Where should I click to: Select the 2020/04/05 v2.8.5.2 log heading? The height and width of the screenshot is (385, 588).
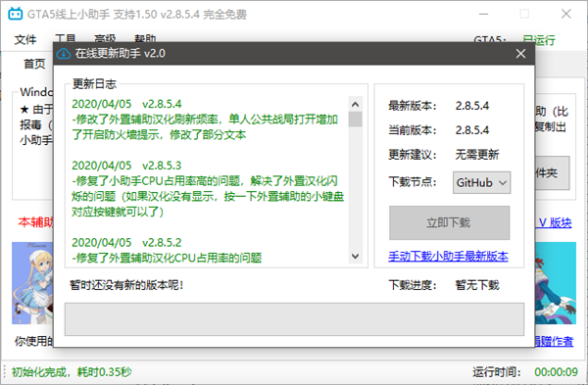126,242
